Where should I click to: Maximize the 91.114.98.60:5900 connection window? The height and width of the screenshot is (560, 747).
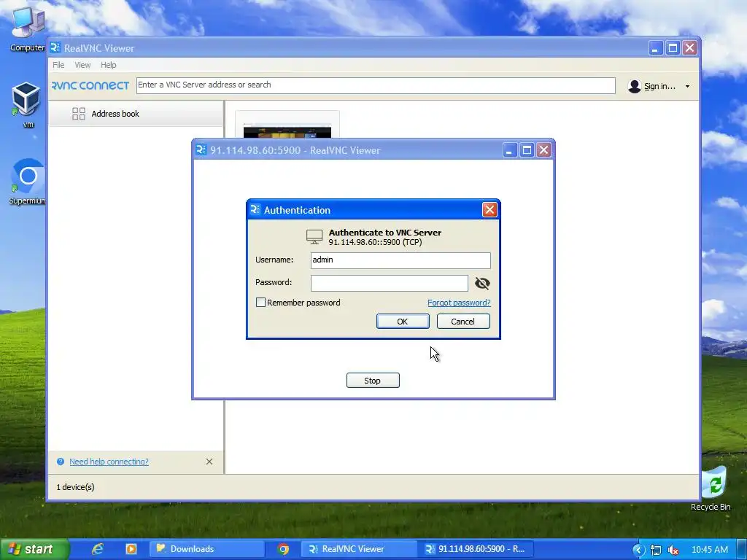(x=527, y=150)
